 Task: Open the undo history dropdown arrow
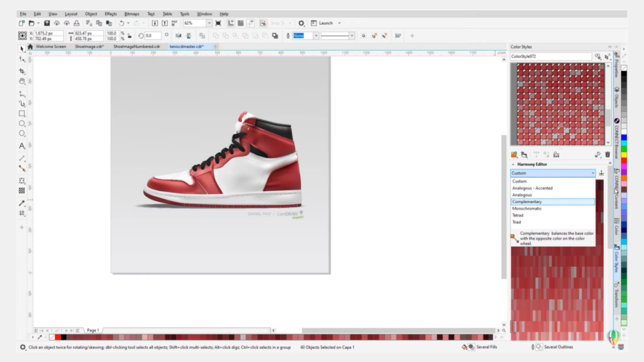pos(128,23)
